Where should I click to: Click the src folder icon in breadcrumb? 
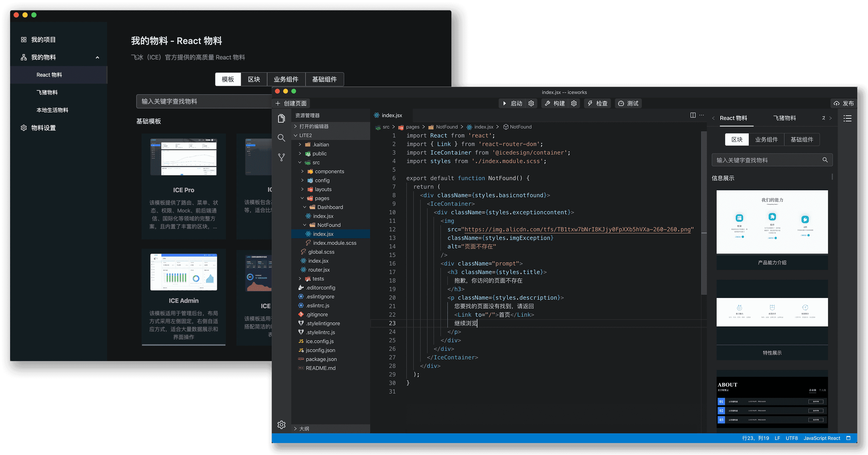(x=378, y=127)
